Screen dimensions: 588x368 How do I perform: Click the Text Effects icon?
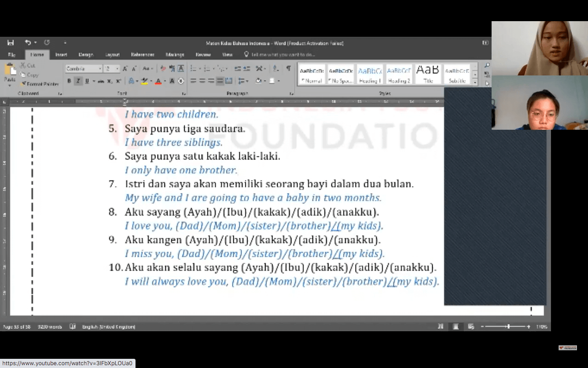(x=131, y=81)
